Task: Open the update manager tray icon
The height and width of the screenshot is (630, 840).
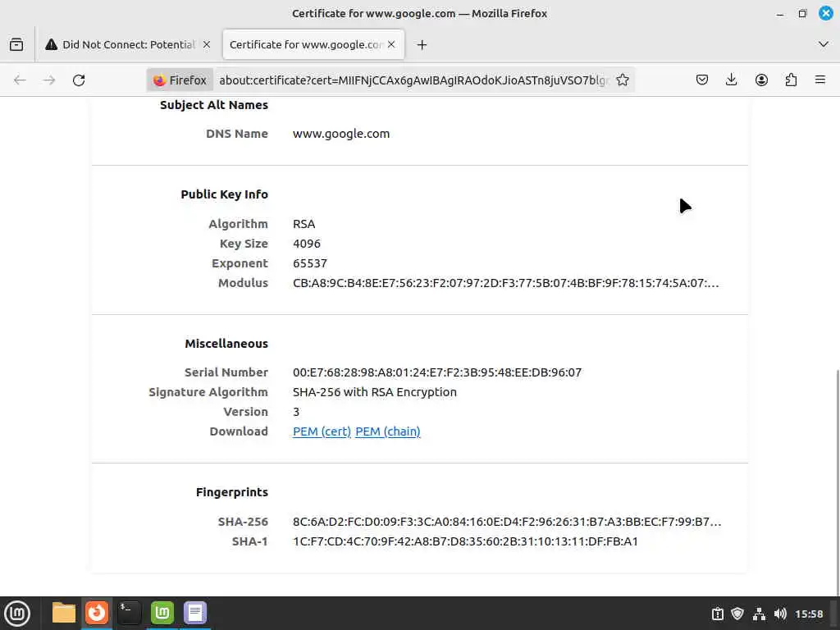Action: [717, 614]
